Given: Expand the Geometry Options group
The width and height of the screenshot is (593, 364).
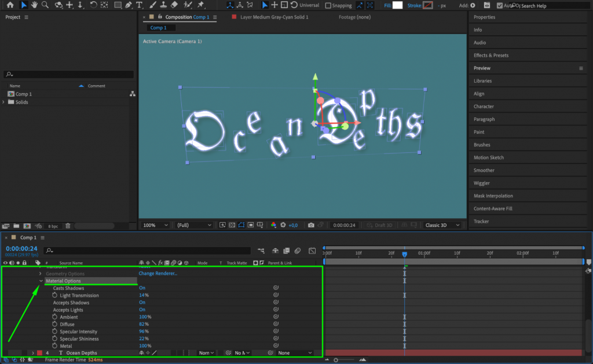Looking at the screenshot, I should 41,273.
